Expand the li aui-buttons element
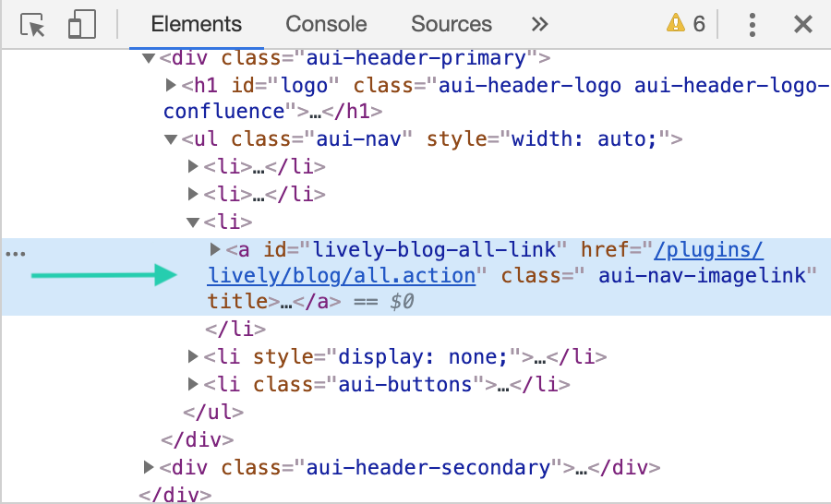This screenshot has height=504, width=831. (x=193, y=385)
